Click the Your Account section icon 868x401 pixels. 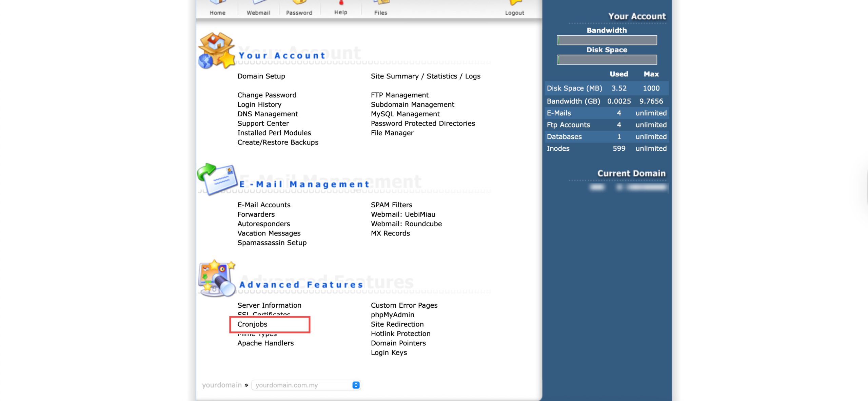pyautogui.click(x=217, y=51)
